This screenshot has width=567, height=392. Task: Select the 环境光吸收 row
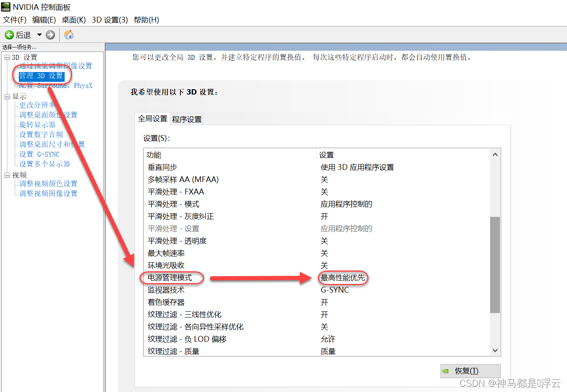coord(317,266)
